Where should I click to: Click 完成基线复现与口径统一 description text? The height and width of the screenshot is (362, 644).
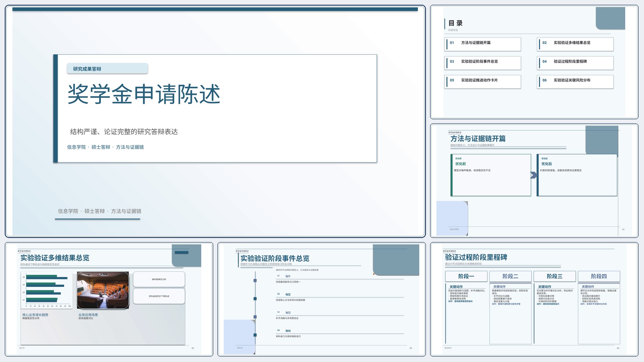(x=288, y=282)
